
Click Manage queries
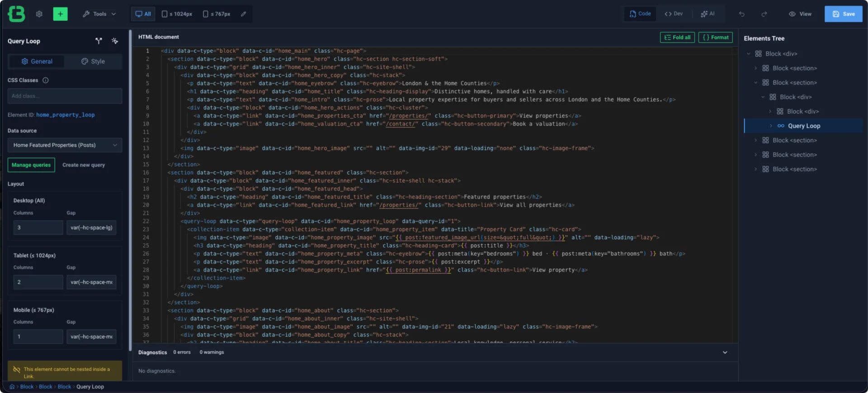31,165
